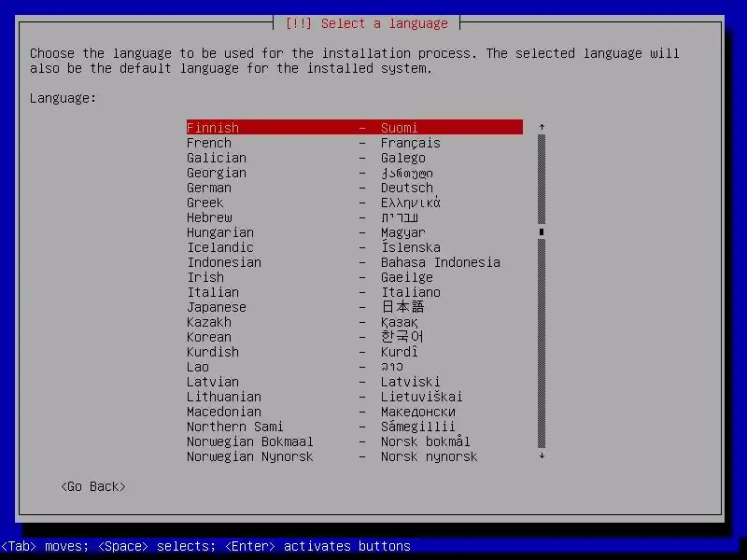Select Irish - Gaeilge language row

[x=355, y=277]
